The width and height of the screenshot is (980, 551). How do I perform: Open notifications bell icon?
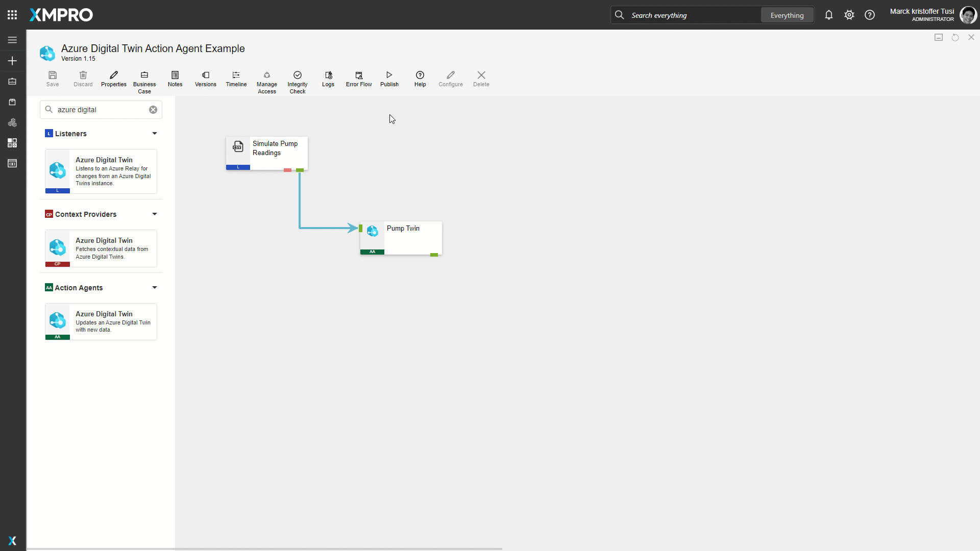click(828, 15)
